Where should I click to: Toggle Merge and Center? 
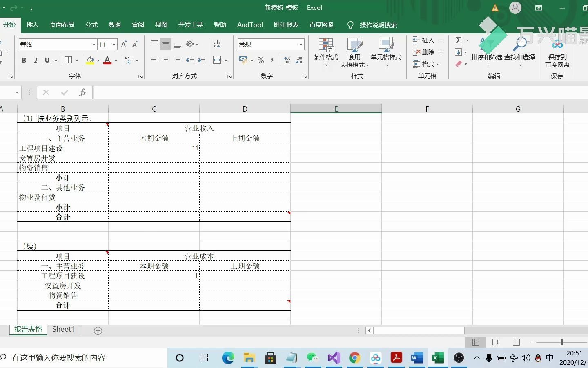(217, 60)
